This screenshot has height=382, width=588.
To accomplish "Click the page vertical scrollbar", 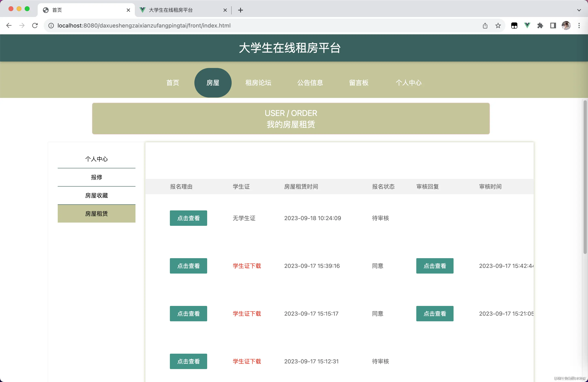I will [585, 177].
